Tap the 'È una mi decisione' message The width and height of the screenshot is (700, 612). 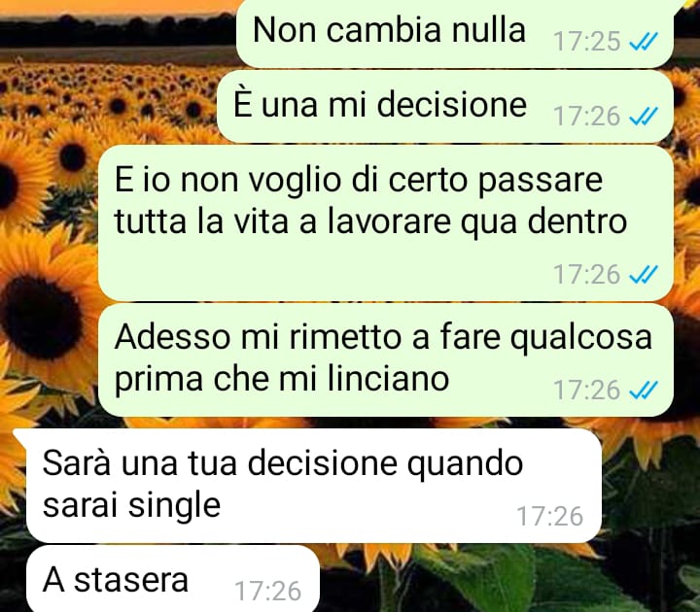tap(445, 106)
